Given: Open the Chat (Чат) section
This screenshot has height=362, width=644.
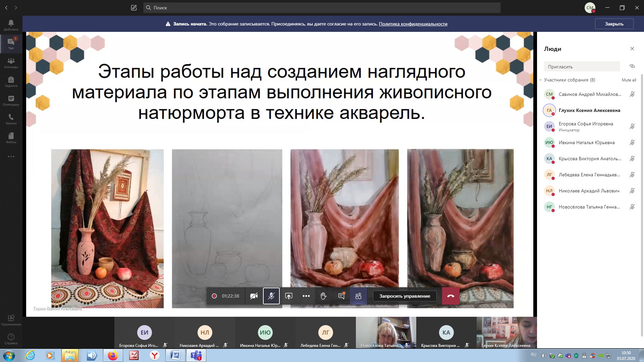Looking at the screenshot, I should tap(11, 44).
